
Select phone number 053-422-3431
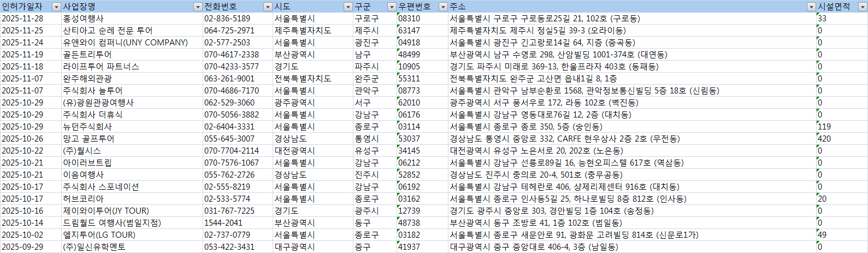[238, 247]
